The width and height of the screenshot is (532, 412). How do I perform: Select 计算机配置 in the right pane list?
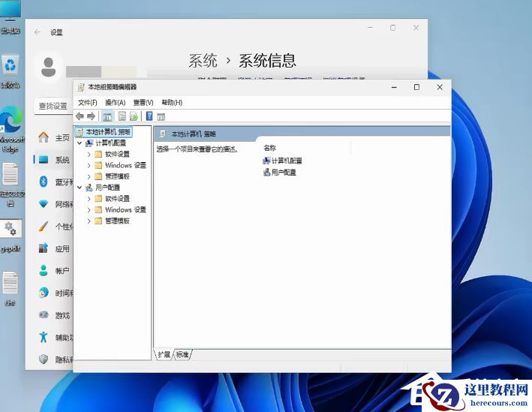tap(283, 161)
